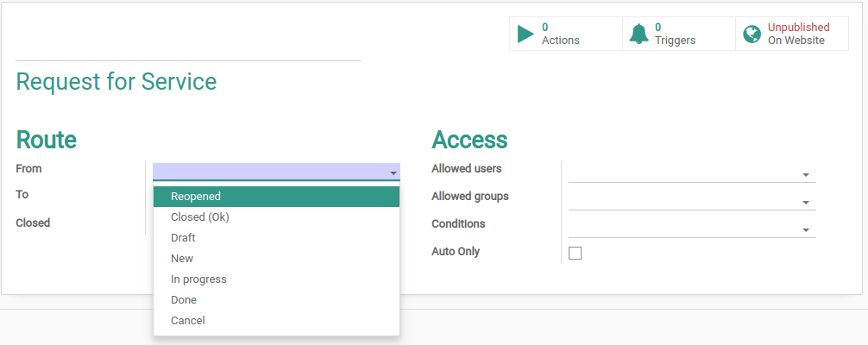Open the Conditions dropdown arrow

(x=806, y=230)
